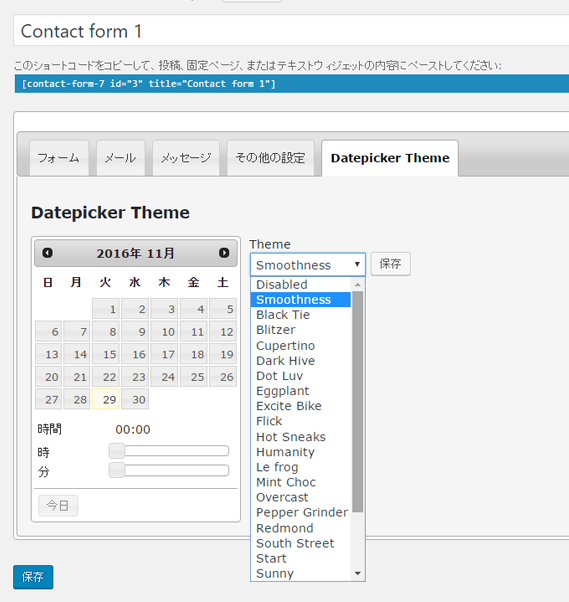Switch to the メッセージ tab
Screen dimensions: 569x602
coord(186,158)
